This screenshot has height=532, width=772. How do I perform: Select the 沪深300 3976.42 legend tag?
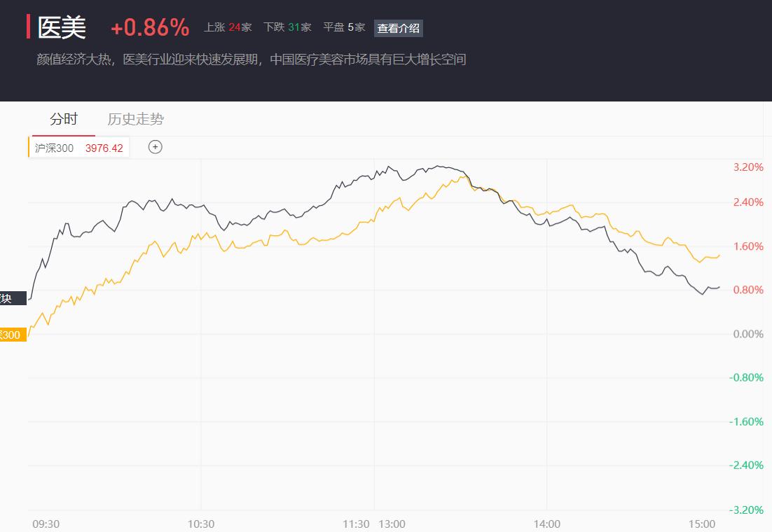point(78,148)
